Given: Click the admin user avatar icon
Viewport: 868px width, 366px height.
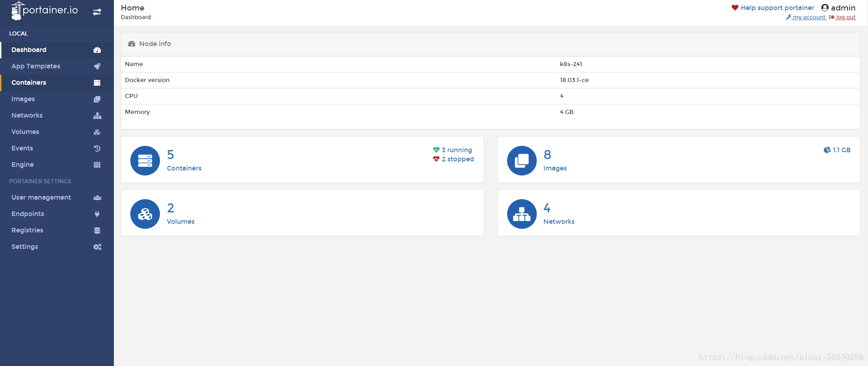Looking at the screenshot, I should (x=825, y=8).
